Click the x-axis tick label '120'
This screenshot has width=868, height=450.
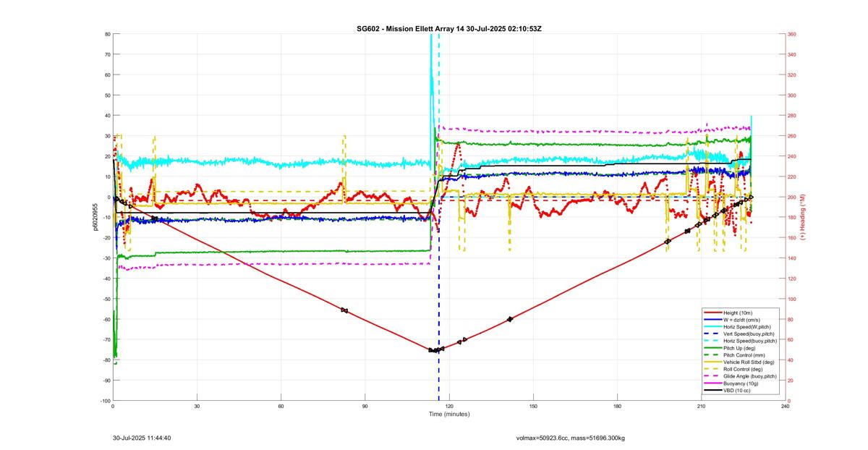point(449,407)
